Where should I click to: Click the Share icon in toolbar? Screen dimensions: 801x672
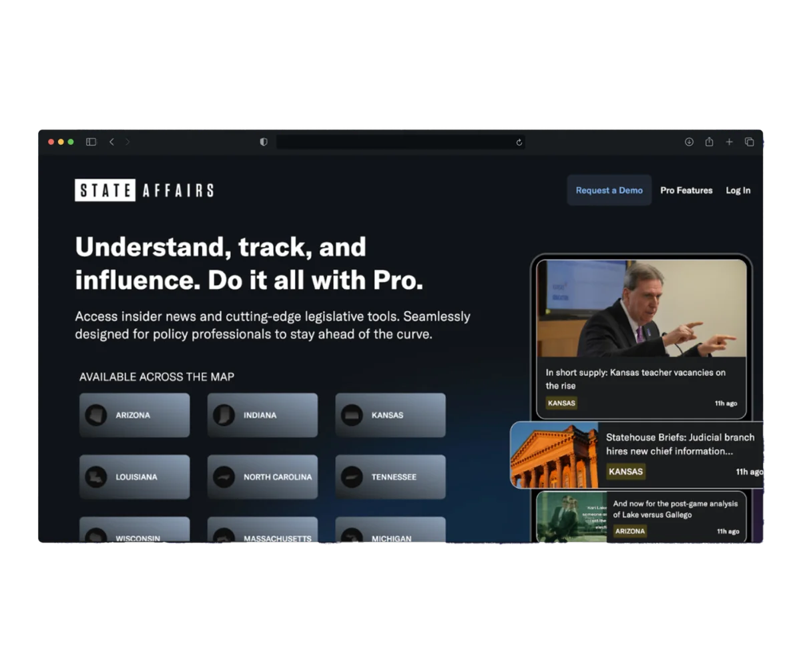coord(709,142)
